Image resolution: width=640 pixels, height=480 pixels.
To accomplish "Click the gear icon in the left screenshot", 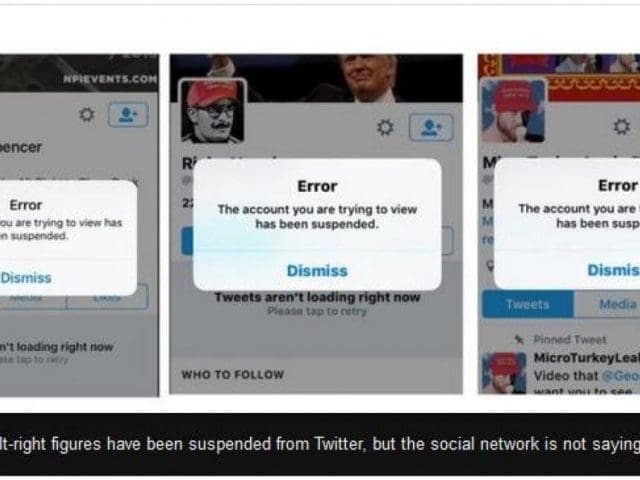I will [x=87, y=115].
